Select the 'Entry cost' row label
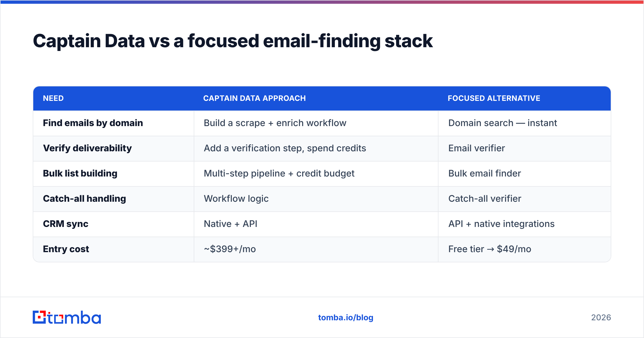 66,249
